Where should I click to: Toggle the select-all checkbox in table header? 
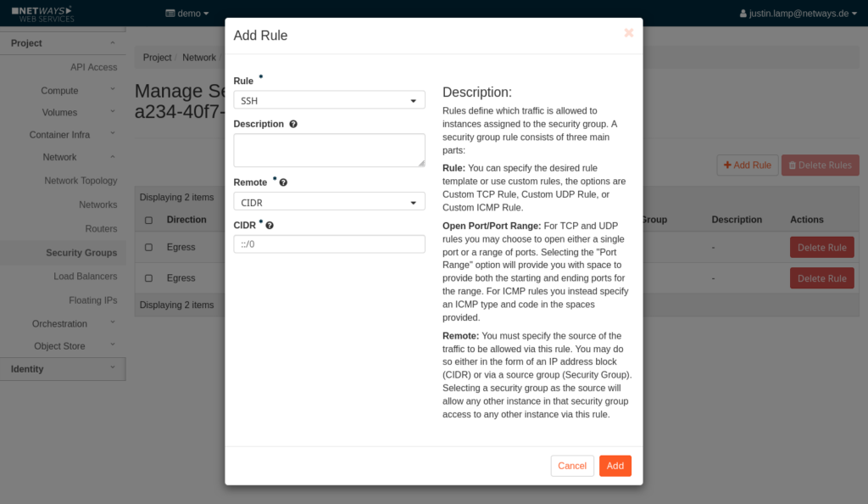(149, 220)
